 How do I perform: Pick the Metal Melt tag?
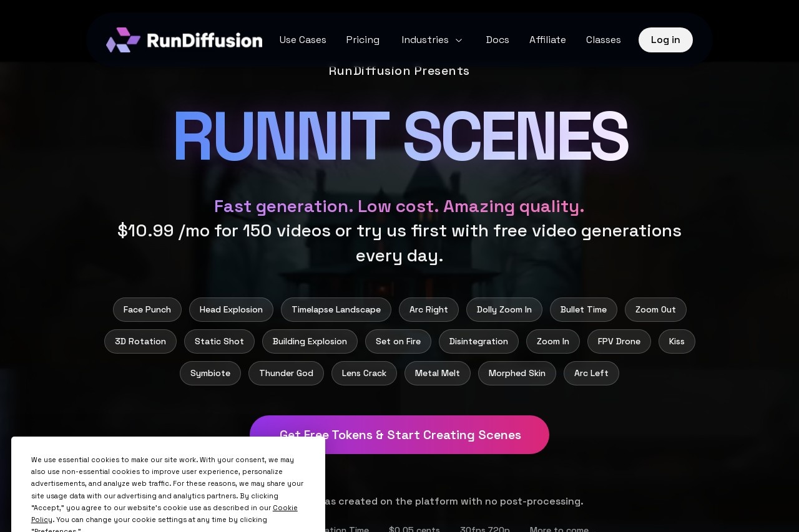coord(438,373)
